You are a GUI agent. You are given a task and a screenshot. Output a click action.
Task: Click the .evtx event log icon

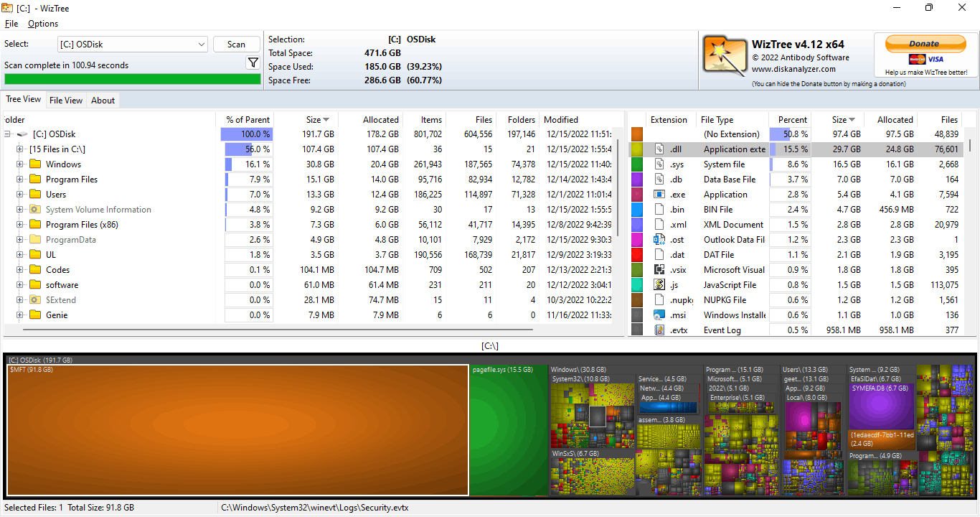click(659, 330)
